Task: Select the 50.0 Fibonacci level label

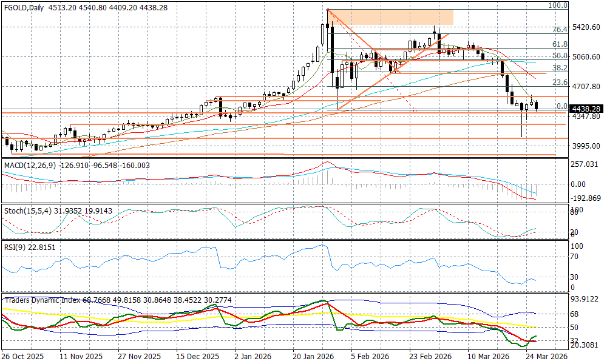Action: click(559, 56)
